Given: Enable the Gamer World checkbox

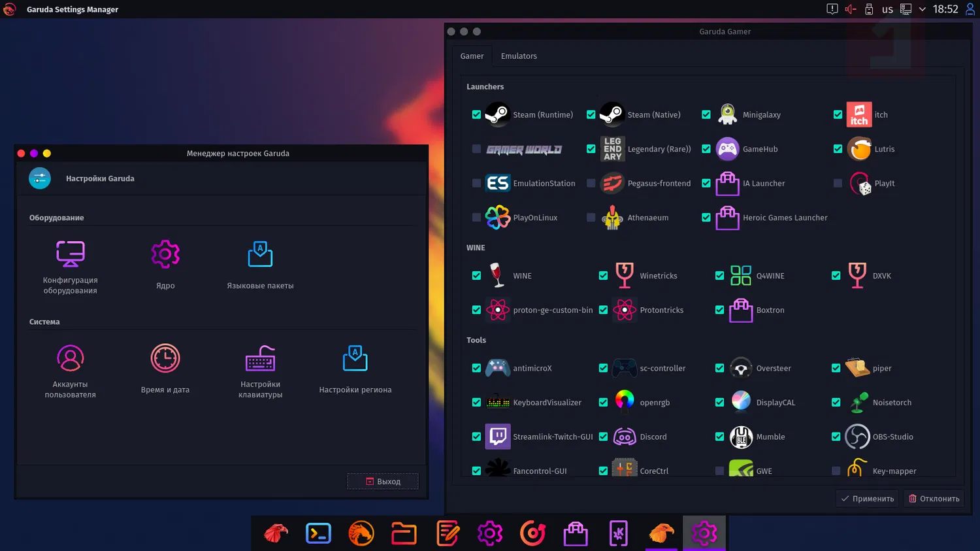Looking at the screenshot, I should [x=476, y=149].
